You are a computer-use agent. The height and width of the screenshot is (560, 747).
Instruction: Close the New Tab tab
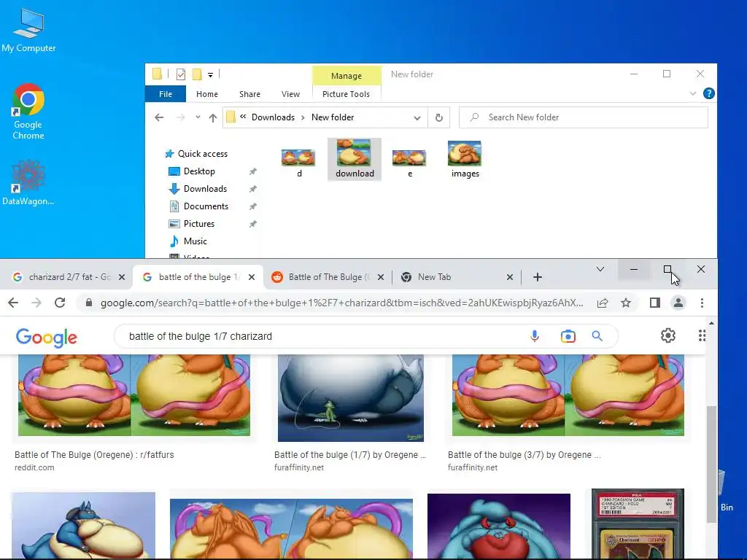point(510,277)
